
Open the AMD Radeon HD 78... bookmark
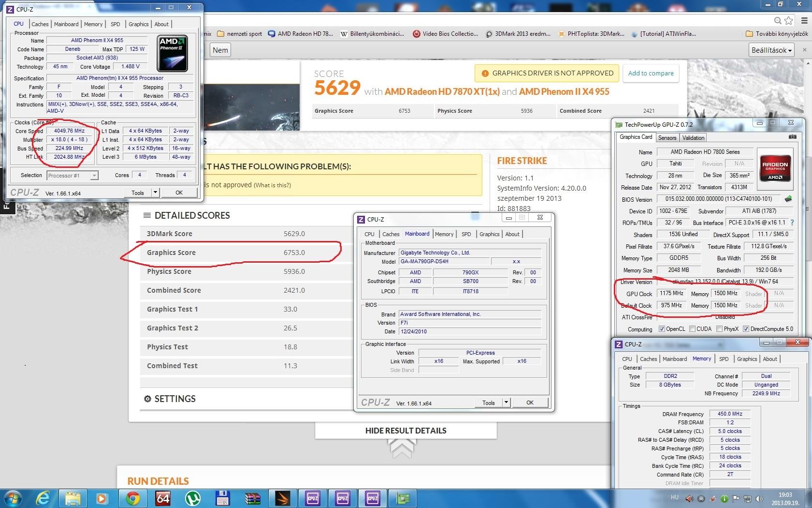coord(300,34)
